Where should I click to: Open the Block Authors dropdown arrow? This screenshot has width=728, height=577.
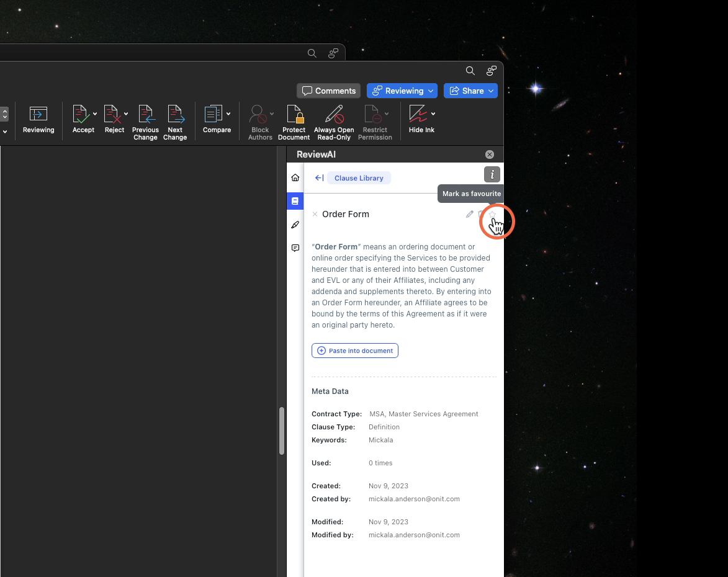272,114
